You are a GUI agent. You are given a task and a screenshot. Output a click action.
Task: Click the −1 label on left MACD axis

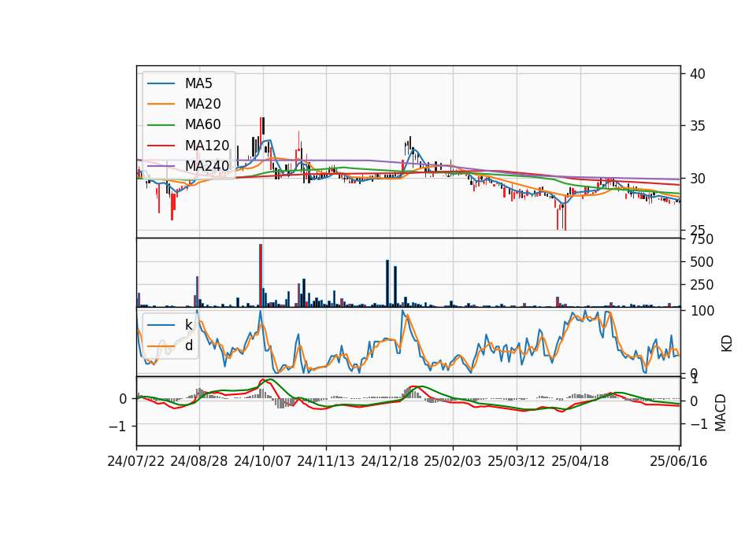click(118, 427)
